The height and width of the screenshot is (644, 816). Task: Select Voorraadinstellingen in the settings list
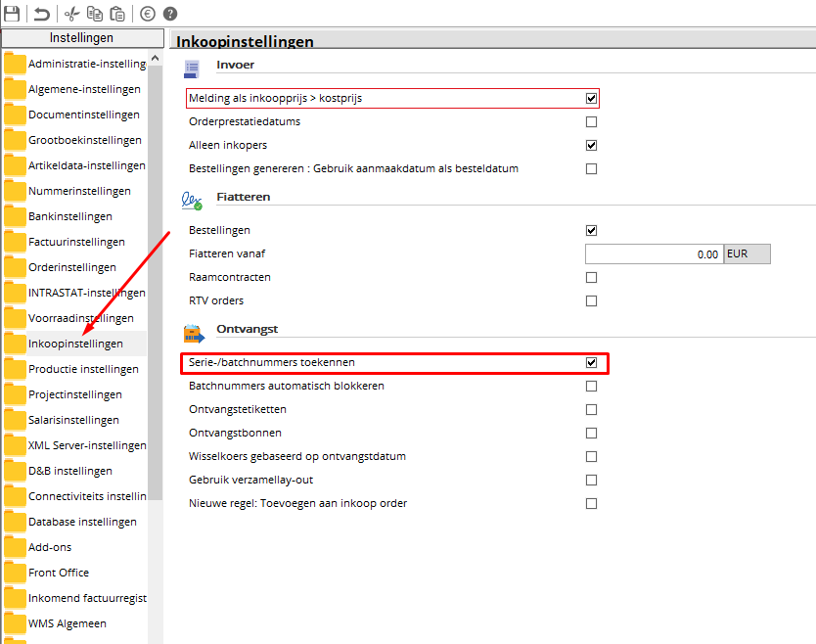click(80, 318)
